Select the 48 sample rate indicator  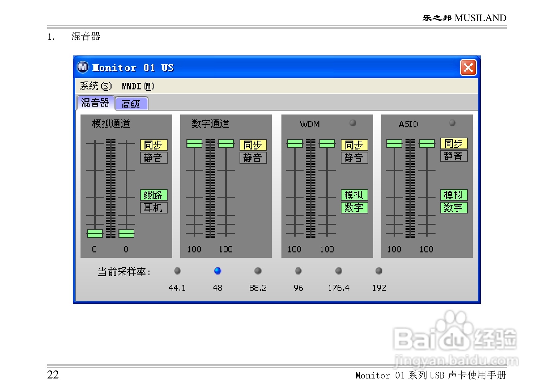(x=217, y=271)
